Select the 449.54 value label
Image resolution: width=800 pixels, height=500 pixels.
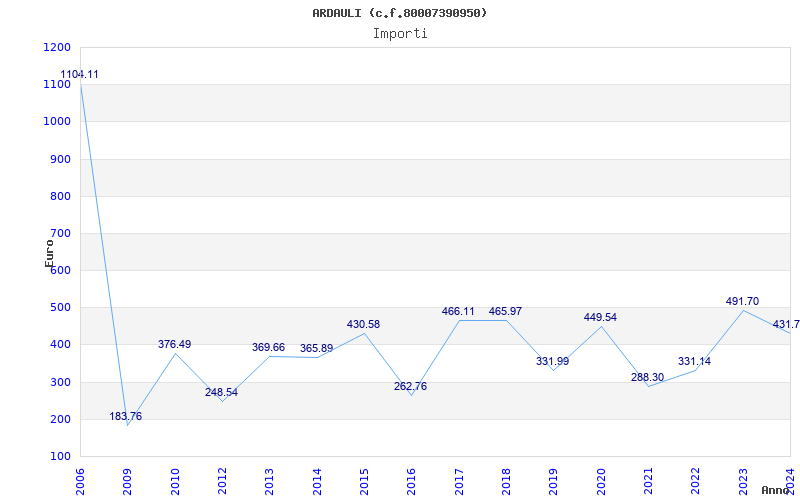pyautogui.click(x=600, y=317)
